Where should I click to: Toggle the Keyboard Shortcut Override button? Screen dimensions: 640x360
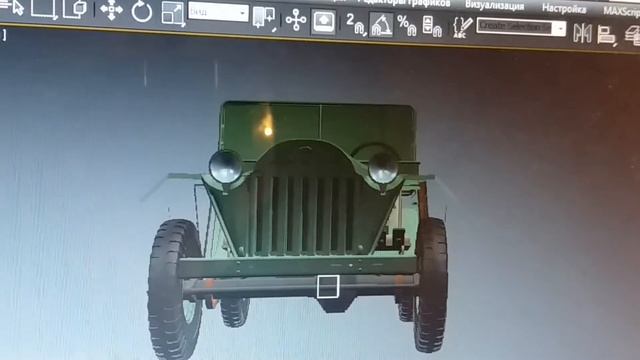(324, 22)
